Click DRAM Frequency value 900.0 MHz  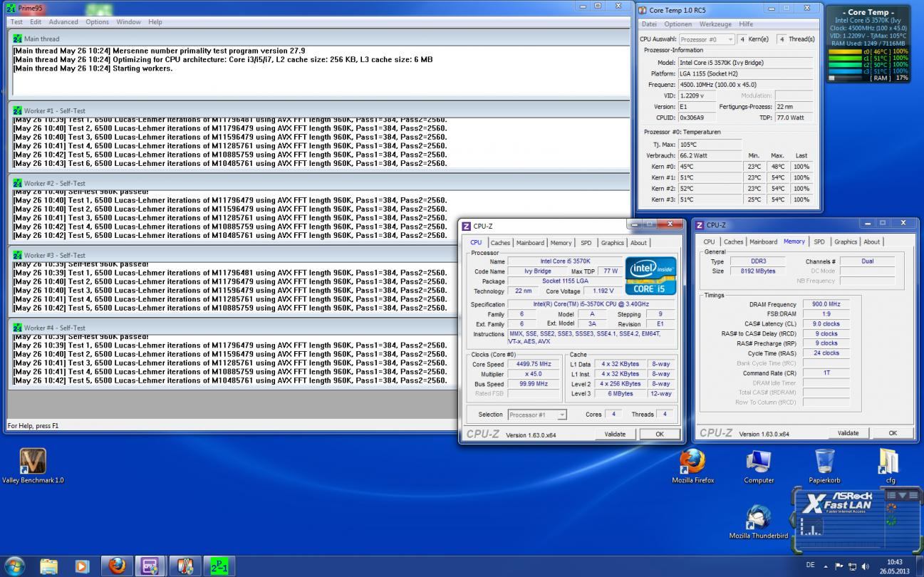coord(826,304)
